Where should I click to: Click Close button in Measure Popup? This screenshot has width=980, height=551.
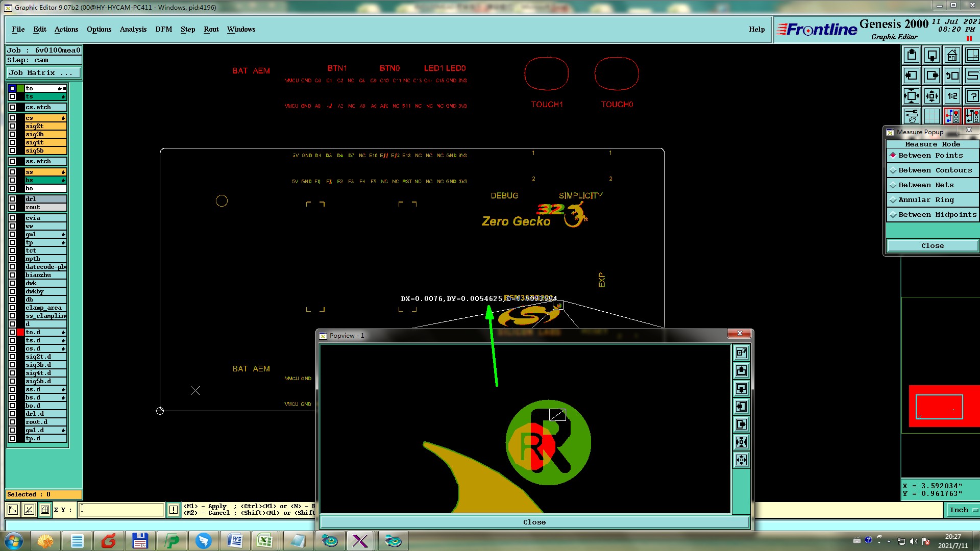click(x=932, y=245)
